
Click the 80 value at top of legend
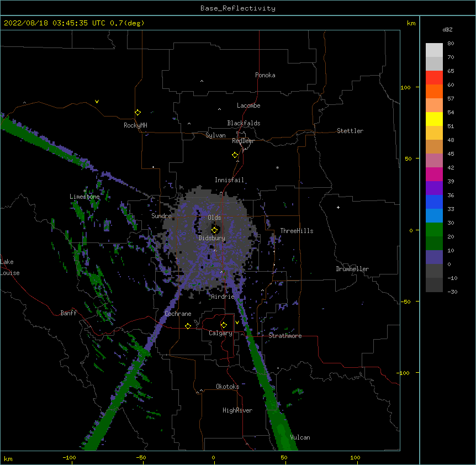(451, 44)
